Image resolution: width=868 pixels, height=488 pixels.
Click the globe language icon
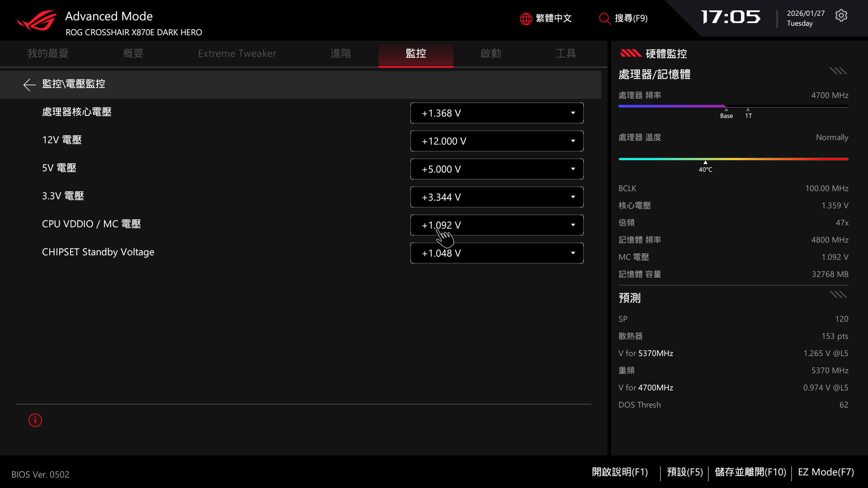click(x=526, y=19)
